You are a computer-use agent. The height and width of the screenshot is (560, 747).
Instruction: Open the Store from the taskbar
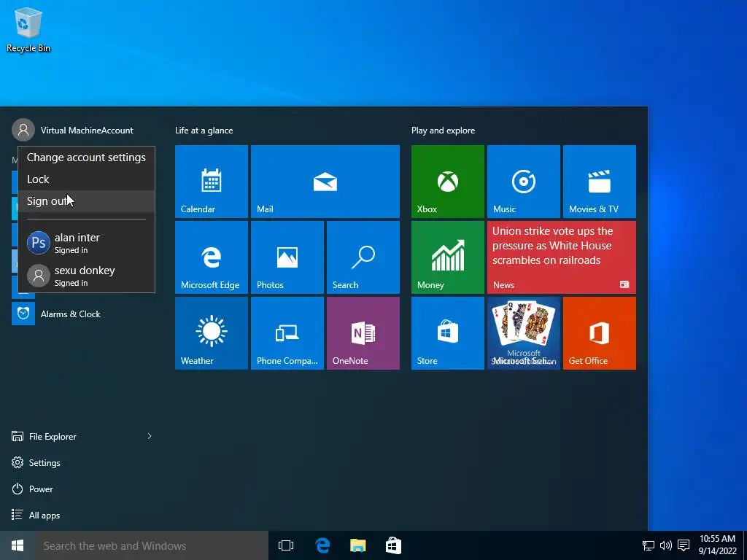click(393, 545)
